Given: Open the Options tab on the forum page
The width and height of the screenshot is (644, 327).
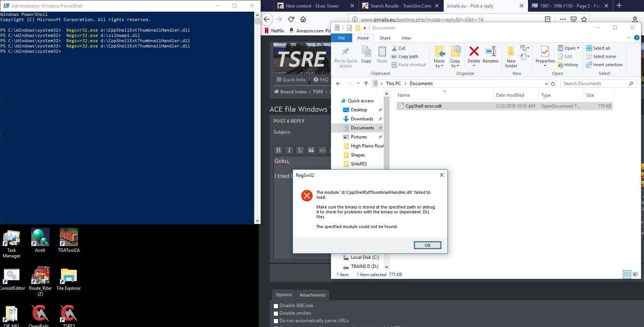Looking at the screenshot, I should [x=284, y=295].
